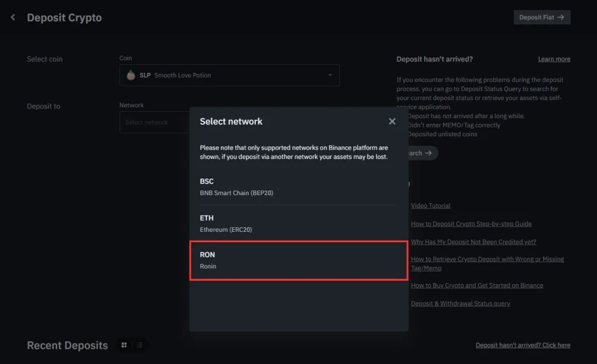Open How to Deposit Crypto Step-by-step Guide
The height and width of the screenshot is (364, 597).
pyautogui.click(x=471, y=224)
